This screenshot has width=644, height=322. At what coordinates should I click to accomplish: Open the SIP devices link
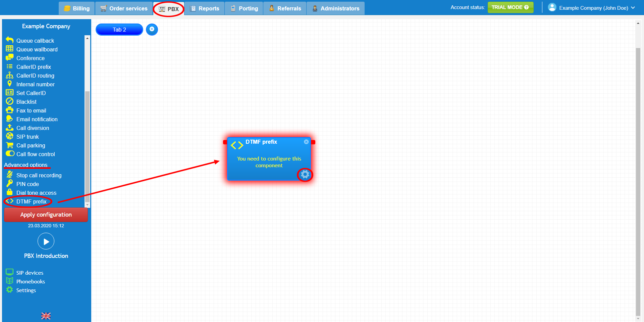30,273
